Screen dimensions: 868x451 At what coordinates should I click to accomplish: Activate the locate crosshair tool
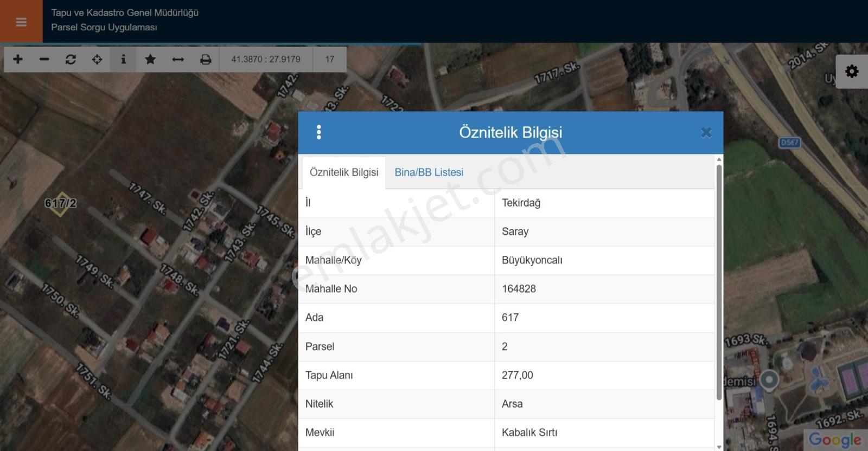pos(97,59)
